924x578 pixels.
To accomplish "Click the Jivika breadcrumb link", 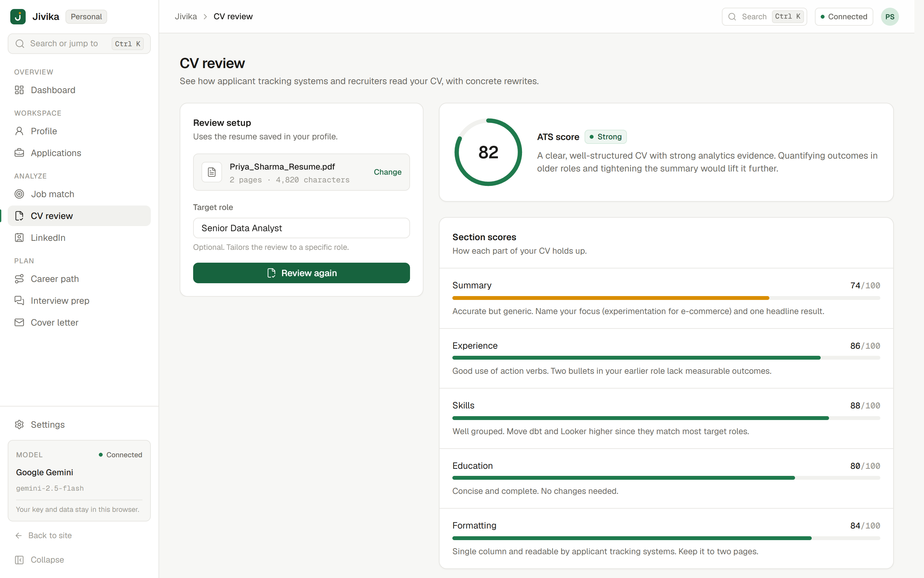I will tap(186, 16).
